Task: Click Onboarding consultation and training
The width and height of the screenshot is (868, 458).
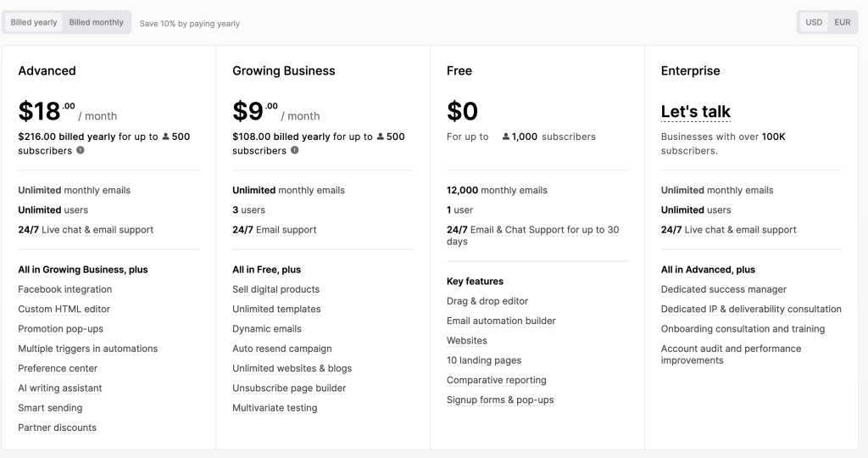Action: [743, 329]
